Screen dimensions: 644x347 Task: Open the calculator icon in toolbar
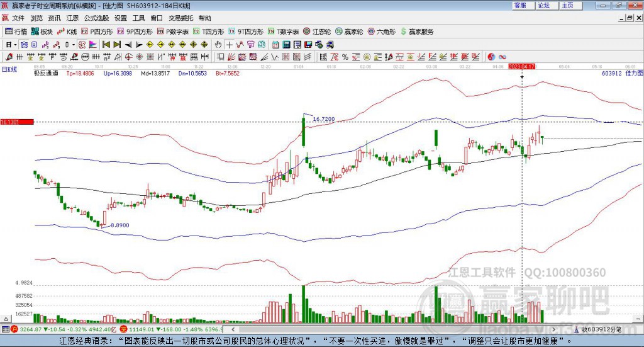coord(286,45)
